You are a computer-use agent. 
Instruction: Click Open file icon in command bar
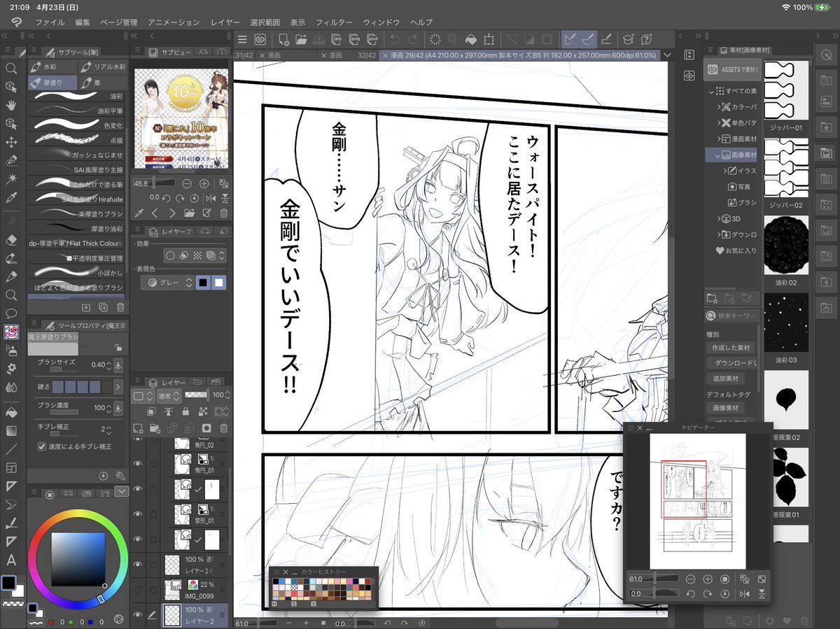click(302, 39)
